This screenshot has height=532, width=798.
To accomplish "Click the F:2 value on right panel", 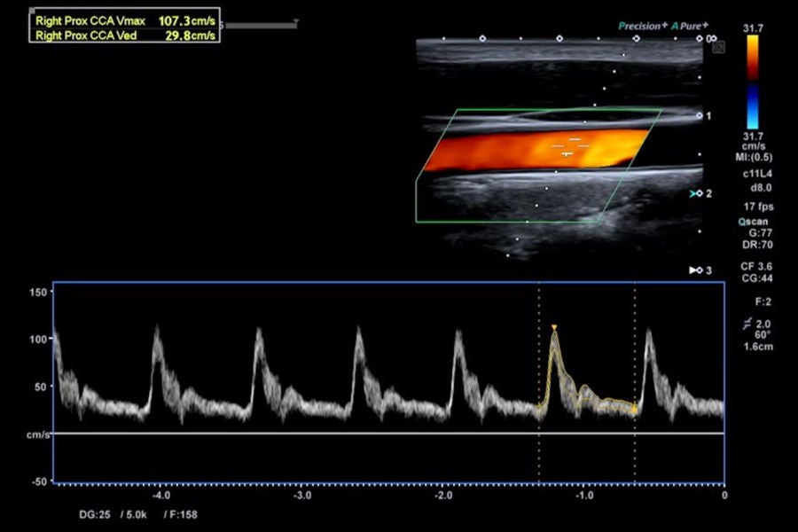I will pyautogui.click(x=763, y=301).
